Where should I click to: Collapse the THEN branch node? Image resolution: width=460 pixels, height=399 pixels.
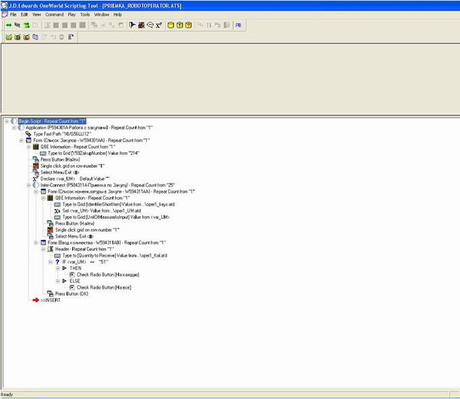[58, 268]
